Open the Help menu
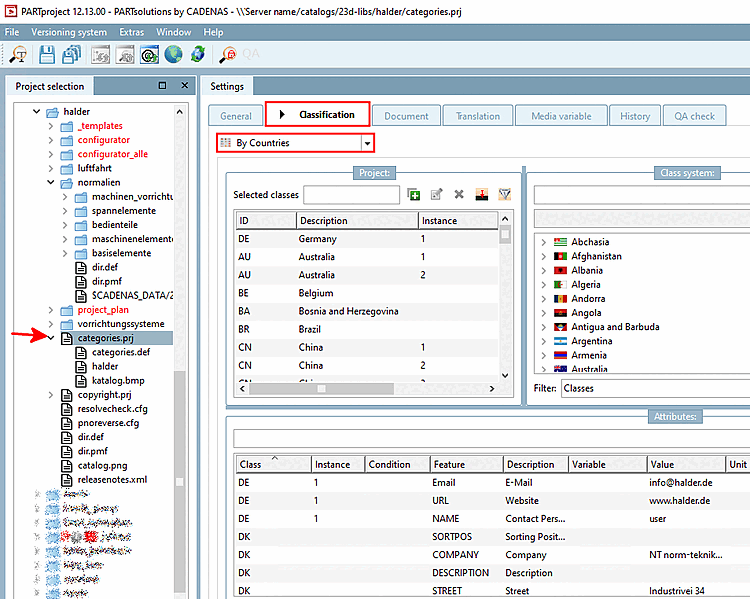750x599 pixels. pos(213,32)
